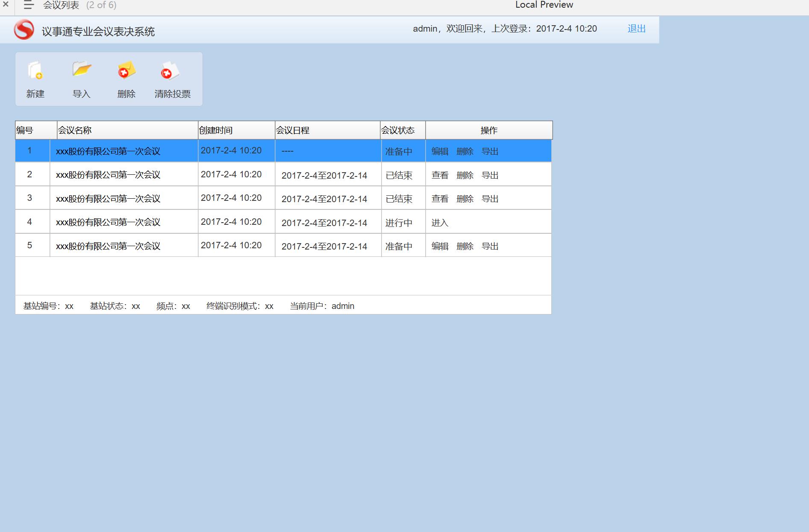Click the meeting name in highlighted row 1

pyautogui.click(x=108, y=151)
